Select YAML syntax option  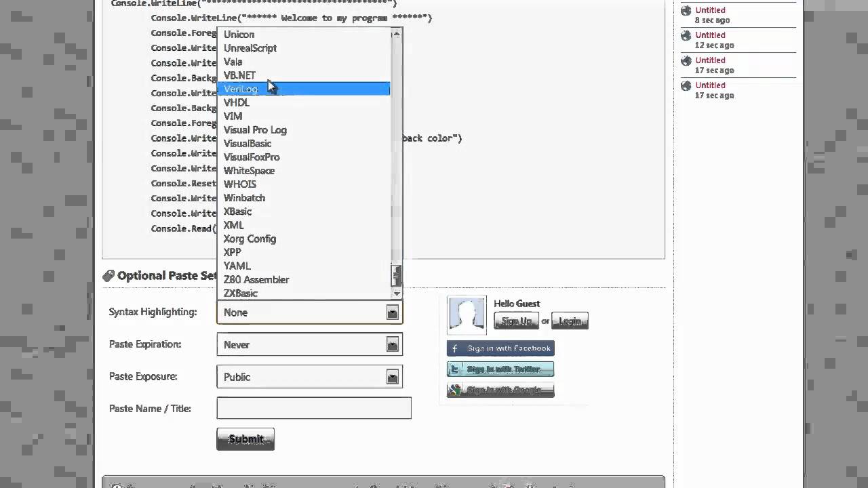[x=237, y=266]
